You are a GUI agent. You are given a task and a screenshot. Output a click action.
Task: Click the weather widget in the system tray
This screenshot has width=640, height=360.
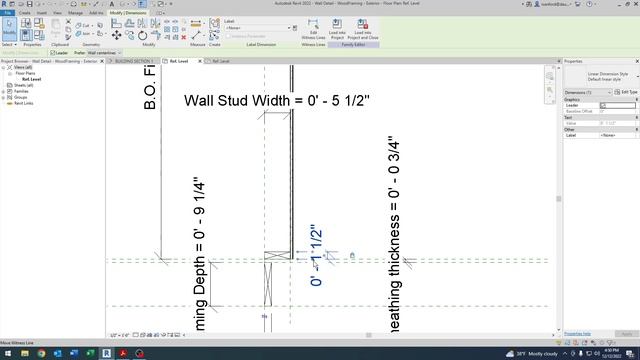(532, 353)
